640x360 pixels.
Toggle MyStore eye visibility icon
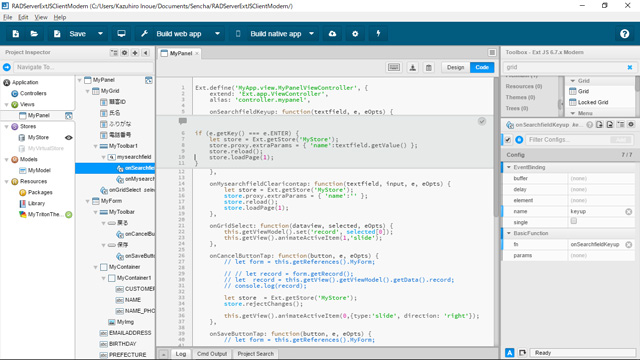(x=69, y=138)
